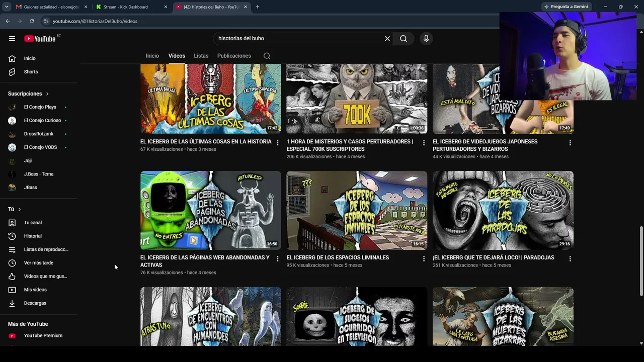
Task: Open options for Últimas Cosas iceberg video
Action: click(277, 143)
